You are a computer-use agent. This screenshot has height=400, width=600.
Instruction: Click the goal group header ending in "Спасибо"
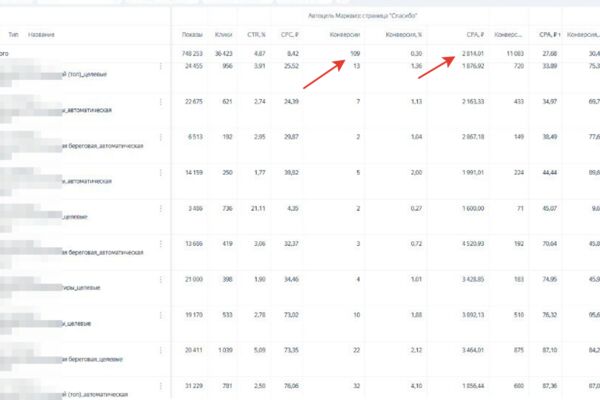(363, 16)
